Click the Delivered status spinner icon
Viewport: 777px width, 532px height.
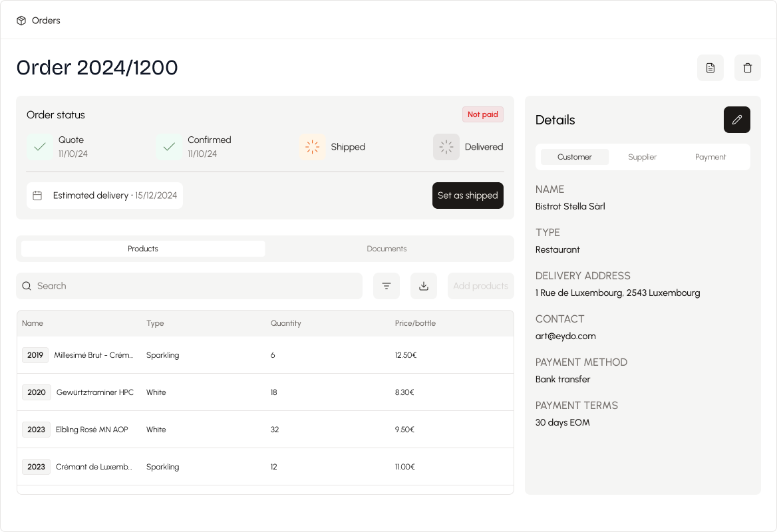[446, 147]
